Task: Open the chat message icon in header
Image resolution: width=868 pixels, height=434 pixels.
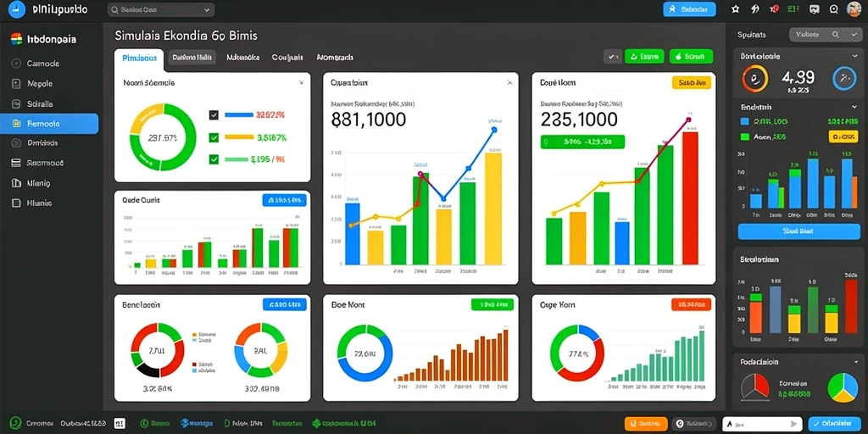Action: coord(814,8)
